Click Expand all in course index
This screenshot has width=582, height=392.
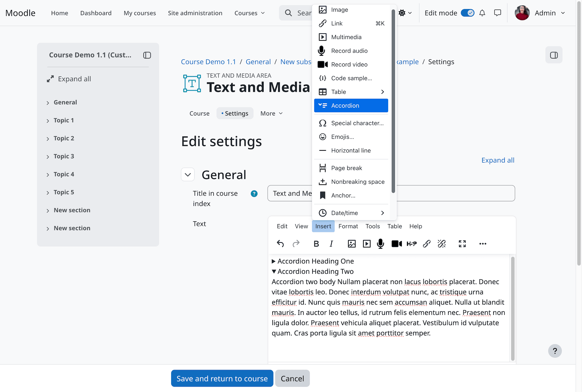coord(69,79)
